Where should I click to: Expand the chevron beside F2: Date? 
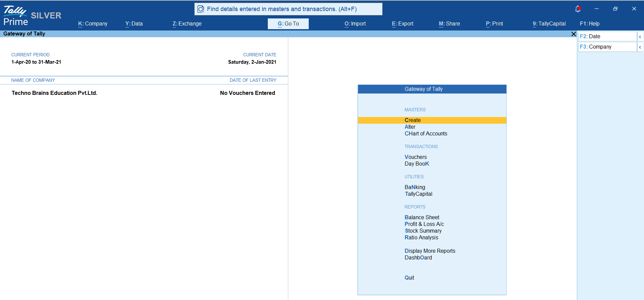(640, 37)
